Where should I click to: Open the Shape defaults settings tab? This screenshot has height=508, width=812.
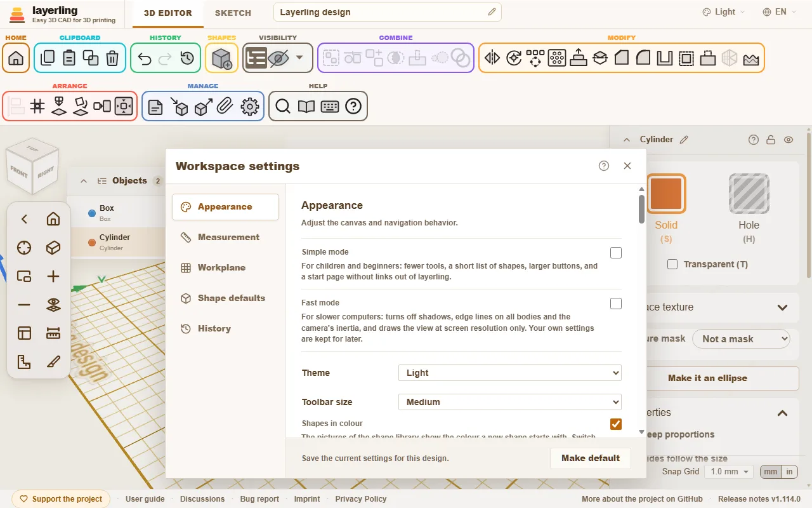[225, 298]
